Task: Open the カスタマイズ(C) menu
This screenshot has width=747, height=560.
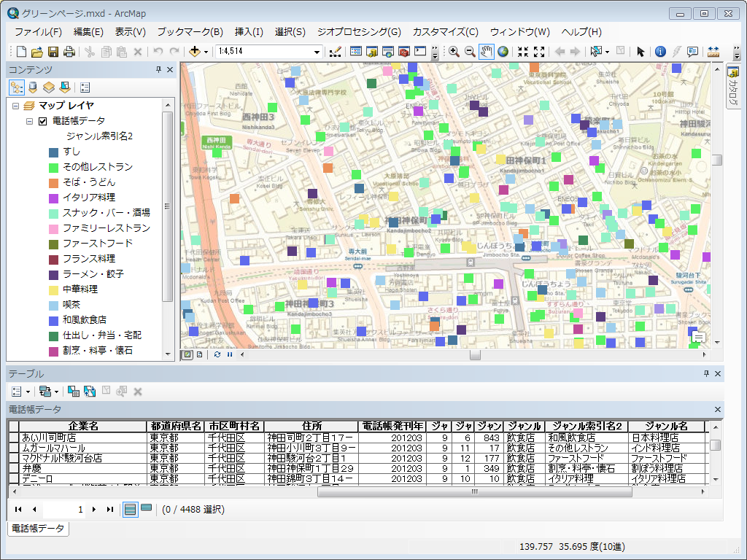Action: pos(446,32)
